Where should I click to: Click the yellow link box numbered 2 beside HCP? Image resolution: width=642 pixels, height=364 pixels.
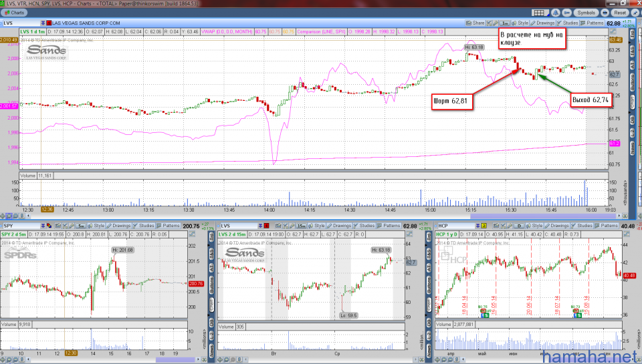(484, 226)
